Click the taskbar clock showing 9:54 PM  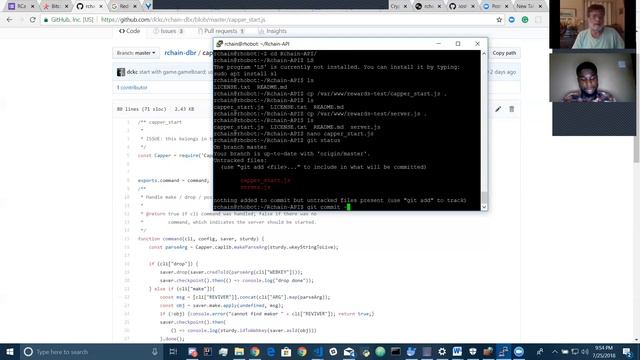604,351
